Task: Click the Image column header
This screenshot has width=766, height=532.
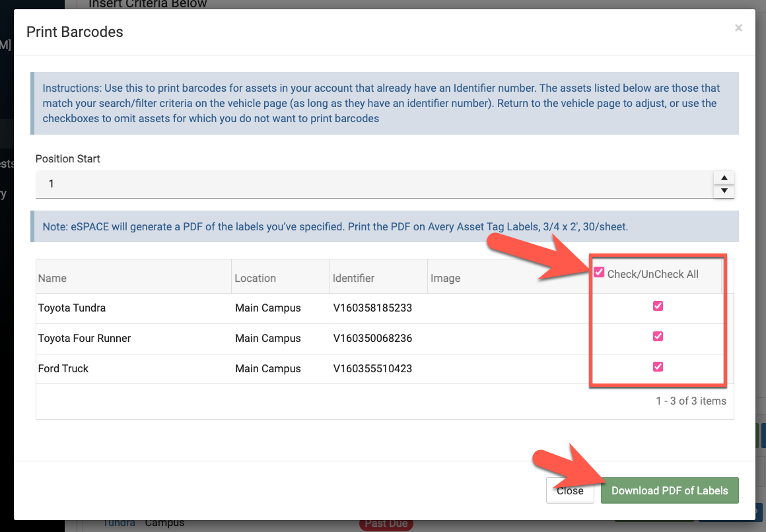Action: click(445, 278)
